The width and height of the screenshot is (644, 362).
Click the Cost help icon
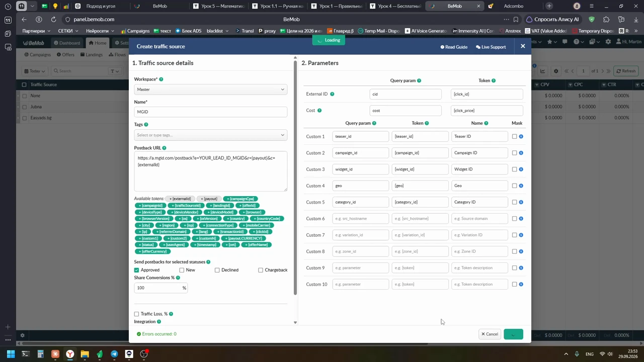point(319,111)
